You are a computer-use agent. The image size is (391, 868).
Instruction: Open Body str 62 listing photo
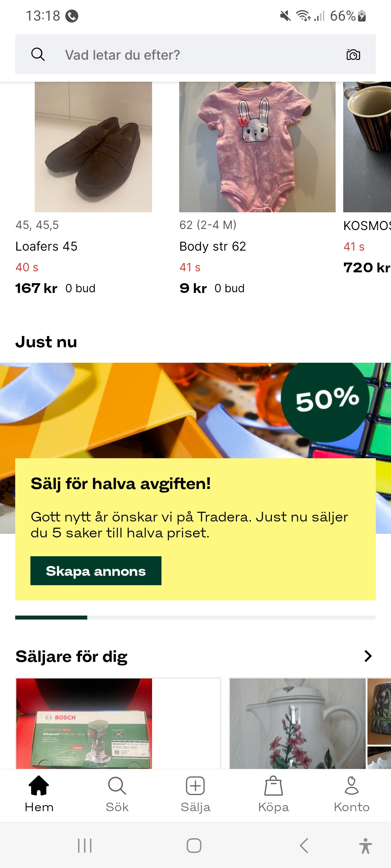(x=257, y=147)
